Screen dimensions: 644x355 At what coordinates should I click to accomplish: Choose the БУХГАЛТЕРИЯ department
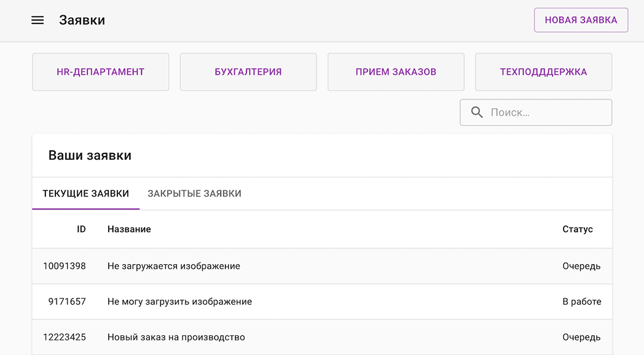tap(248, 72)
